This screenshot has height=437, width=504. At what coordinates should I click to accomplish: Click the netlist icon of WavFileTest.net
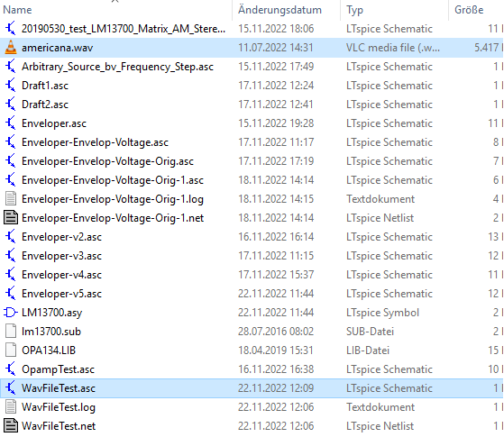[x=11, y=426]
